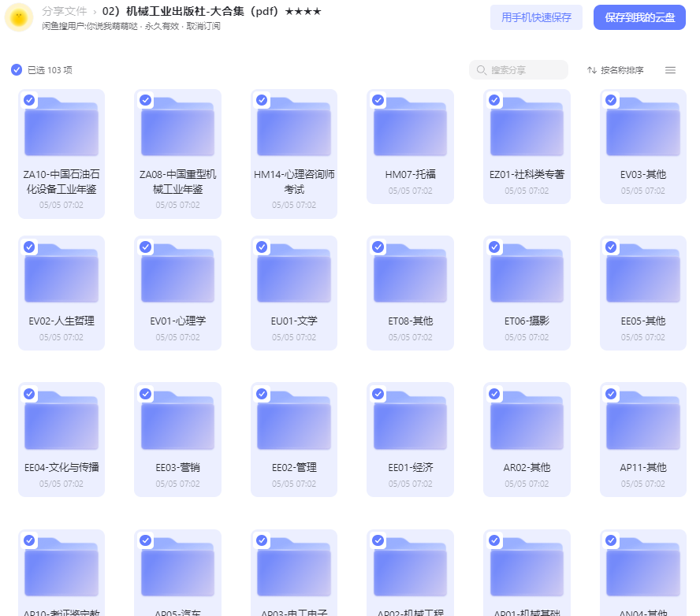Click the folder name EV03-其他
The height and width of the screenshot is (616, 700).
click(x=643, y=174)
